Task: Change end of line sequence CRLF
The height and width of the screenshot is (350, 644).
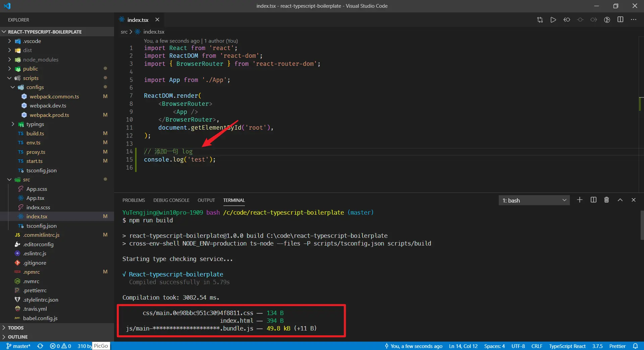Action: (537, 346)
